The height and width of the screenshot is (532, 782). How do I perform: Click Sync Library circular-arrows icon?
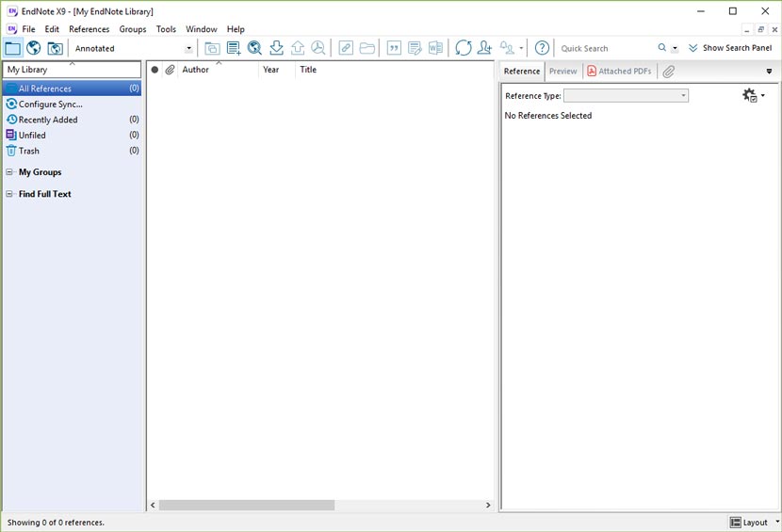click(x=464, y=48)
